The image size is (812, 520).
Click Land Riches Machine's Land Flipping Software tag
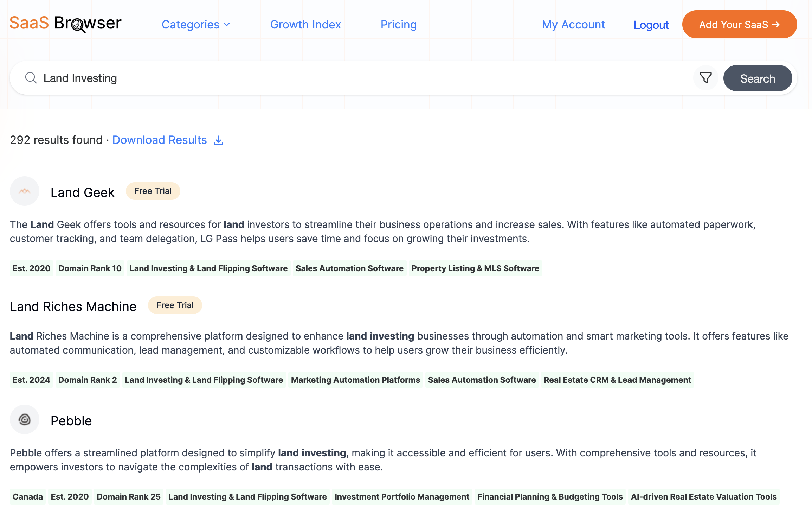click(x=204, y=380)
